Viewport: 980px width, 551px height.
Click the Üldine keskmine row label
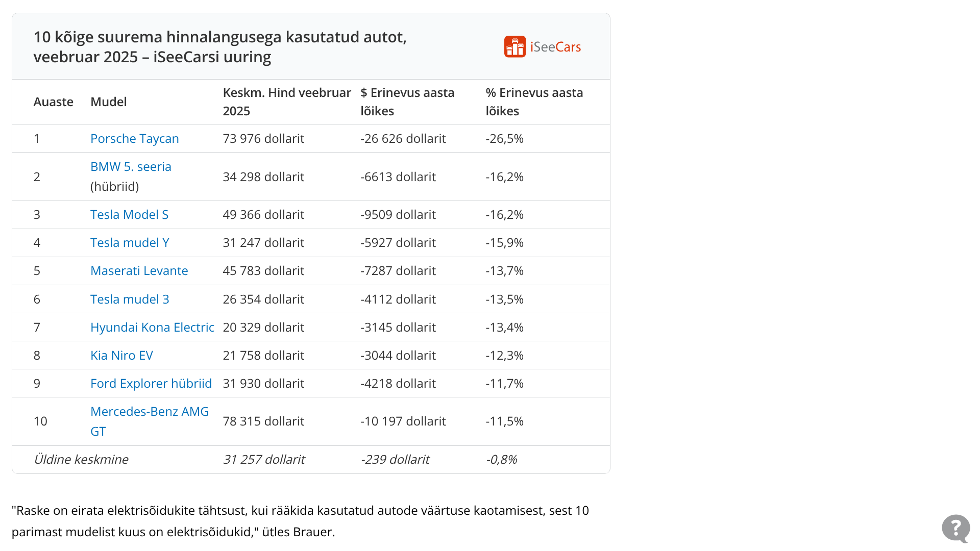(81, 460)
